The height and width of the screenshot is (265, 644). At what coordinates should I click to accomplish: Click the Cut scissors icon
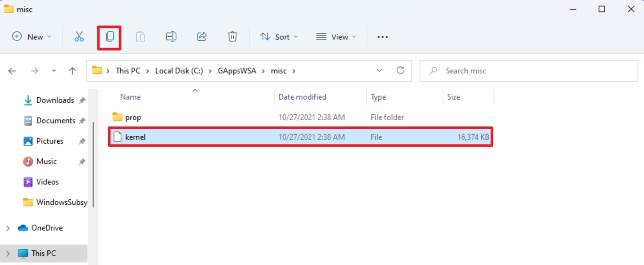[79, 37]
